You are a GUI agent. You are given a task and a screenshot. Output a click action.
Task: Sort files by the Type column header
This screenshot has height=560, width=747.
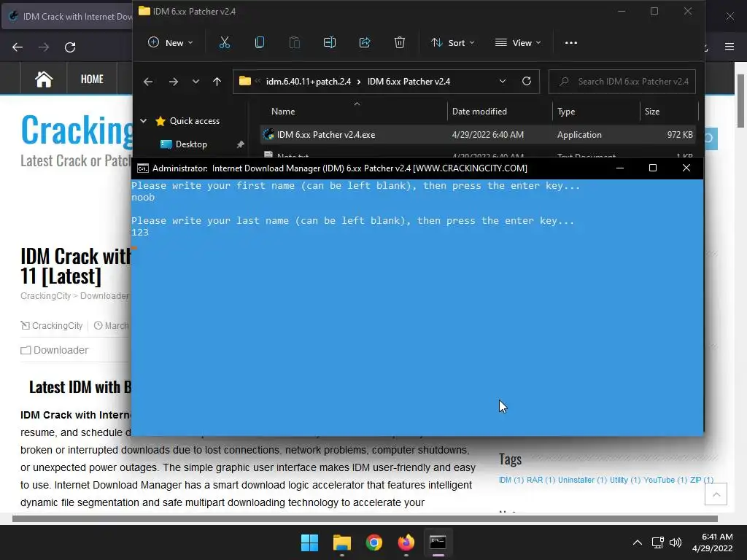tap(566, 112)
